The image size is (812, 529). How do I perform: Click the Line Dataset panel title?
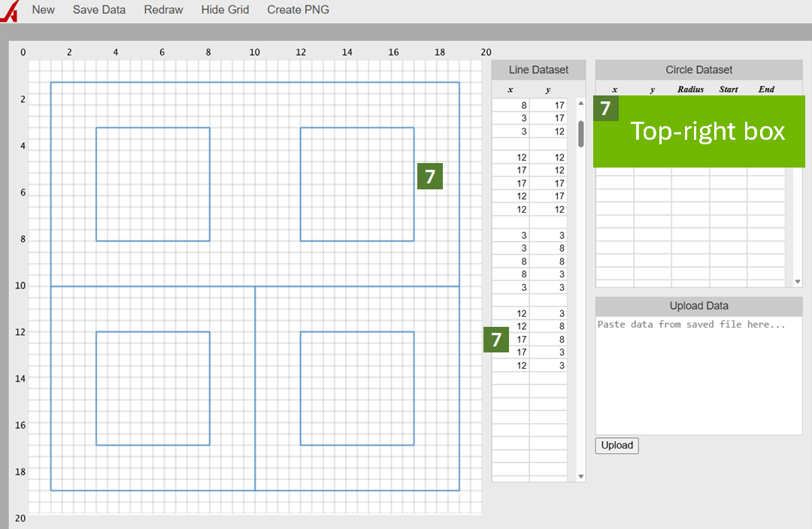tap(538, 69)
